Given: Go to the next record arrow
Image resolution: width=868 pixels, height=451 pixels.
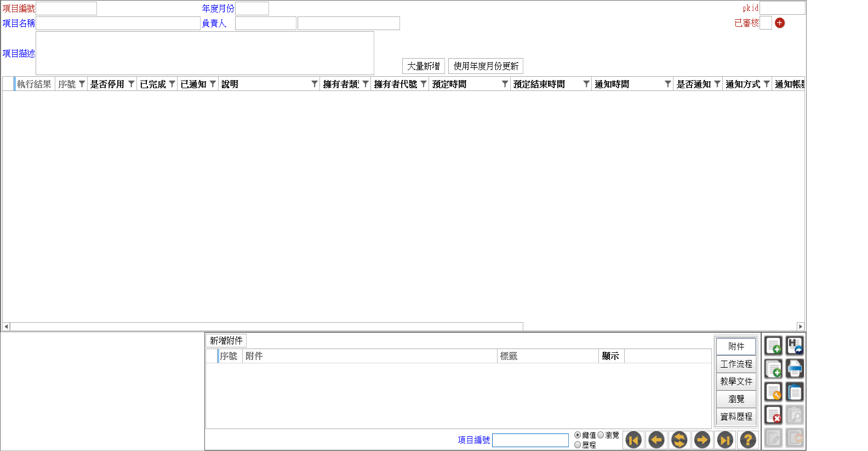Looking at the screenshot, I should pyautogui.click(x=702, y=439).
